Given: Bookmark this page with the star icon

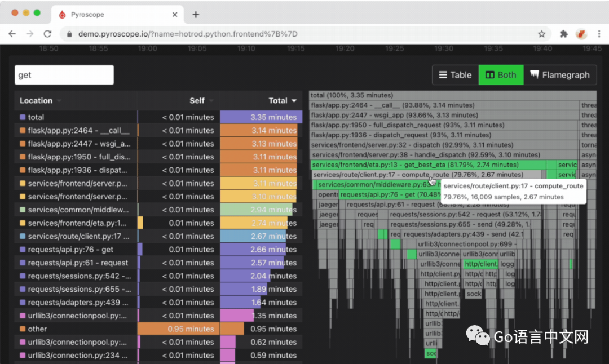Looking at the screenshot, I should pyautogui.click(x=541, y=34).
